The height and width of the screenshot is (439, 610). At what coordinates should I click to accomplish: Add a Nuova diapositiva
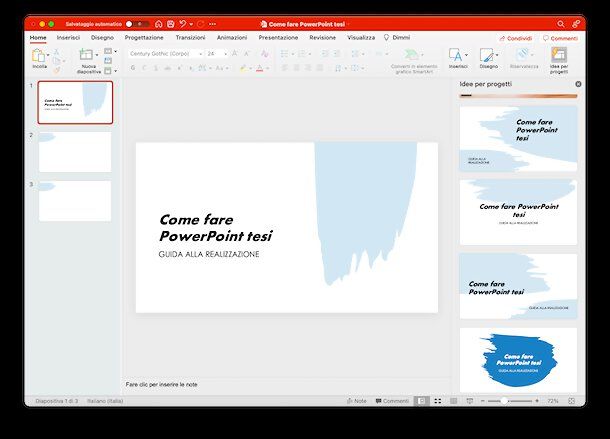click(x=86, y=54)
